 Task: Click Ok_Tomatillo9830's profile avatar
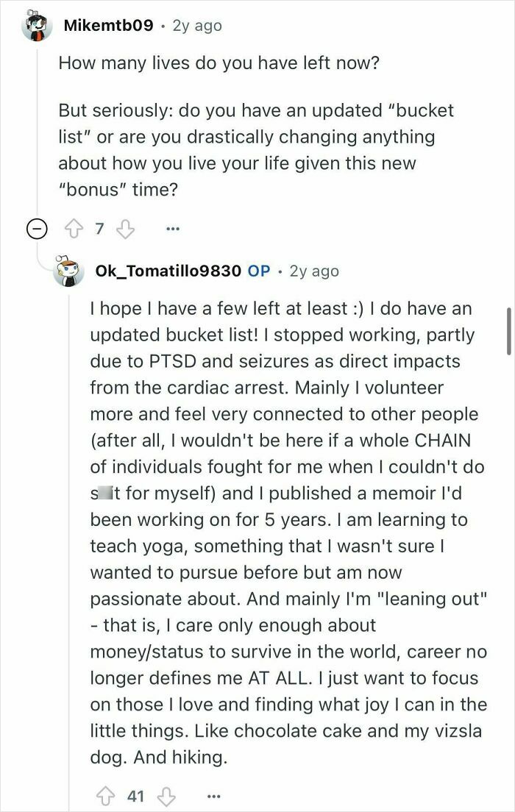click(67, 271)
